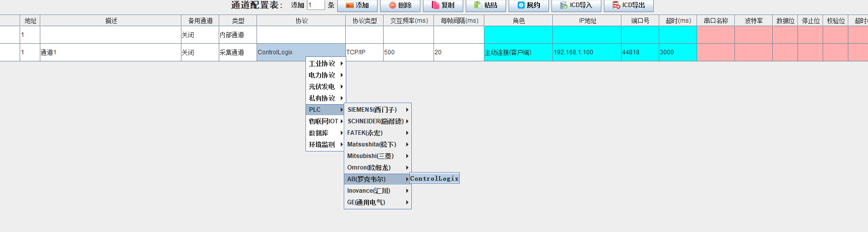Screen dimensions: 868x232
Task: Click the 交互频率(ms) column header
Action: [408, 21]
